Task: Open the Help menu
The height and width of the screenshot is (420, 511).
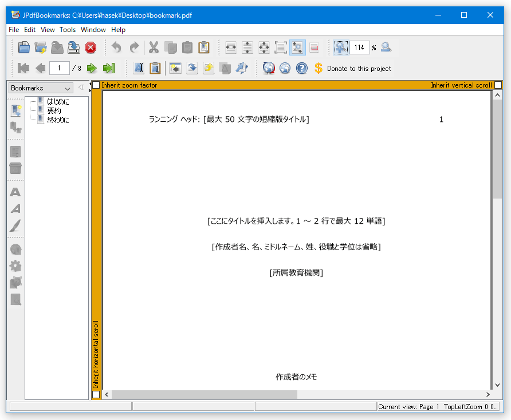Action: [x=119, y=30]
